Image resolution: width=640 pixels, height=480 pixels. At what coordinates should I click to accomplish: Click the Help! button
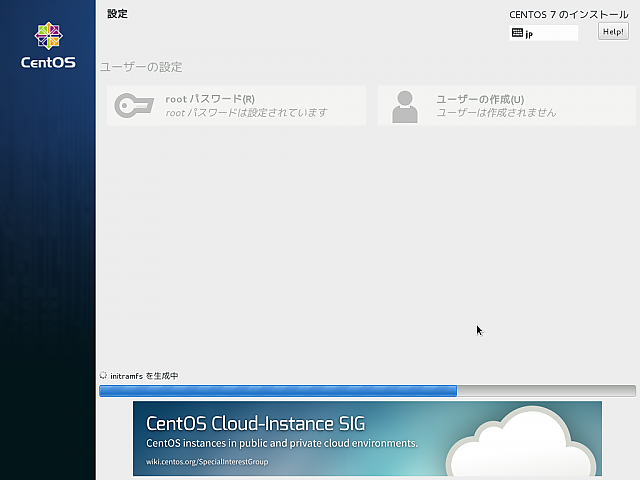[x=613, y=31]
